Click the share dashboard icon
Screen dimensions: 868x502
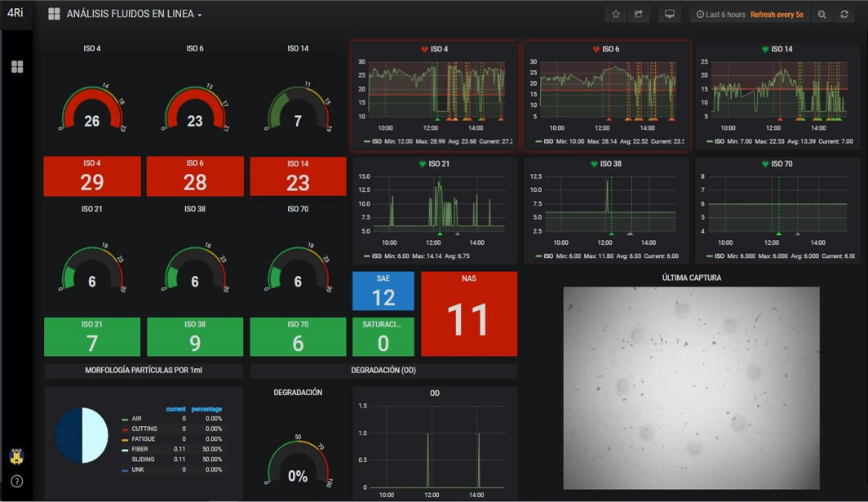(639, 14)
